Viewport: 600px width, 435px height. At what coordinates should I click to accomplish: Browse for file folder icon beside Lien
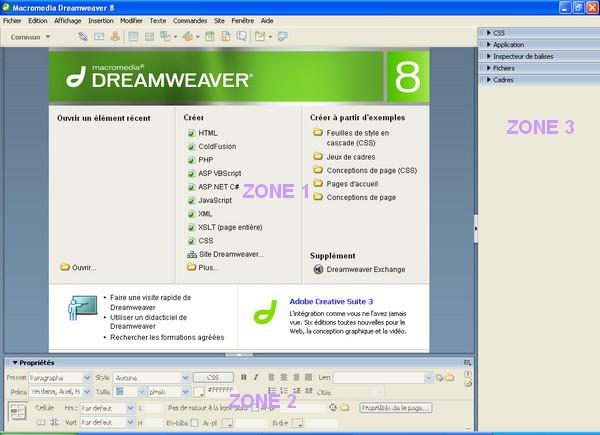[449, 378]
